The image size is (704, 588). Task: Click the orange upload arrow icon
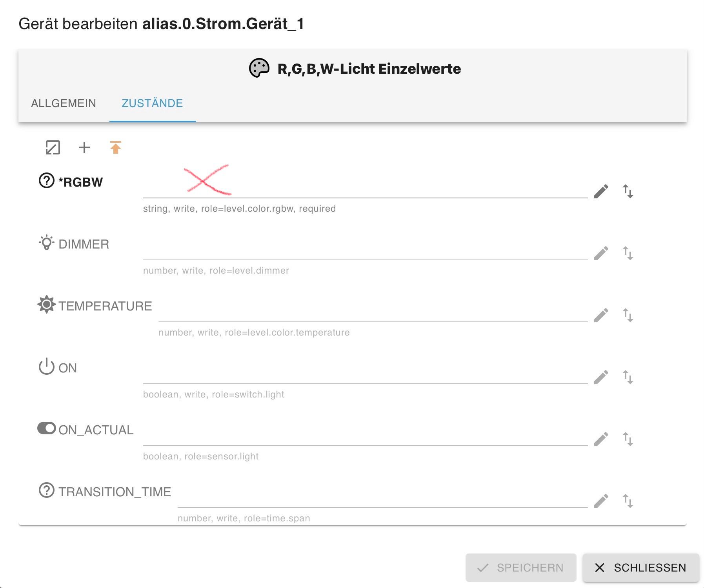pyautogui.click(x=115, y=148)
